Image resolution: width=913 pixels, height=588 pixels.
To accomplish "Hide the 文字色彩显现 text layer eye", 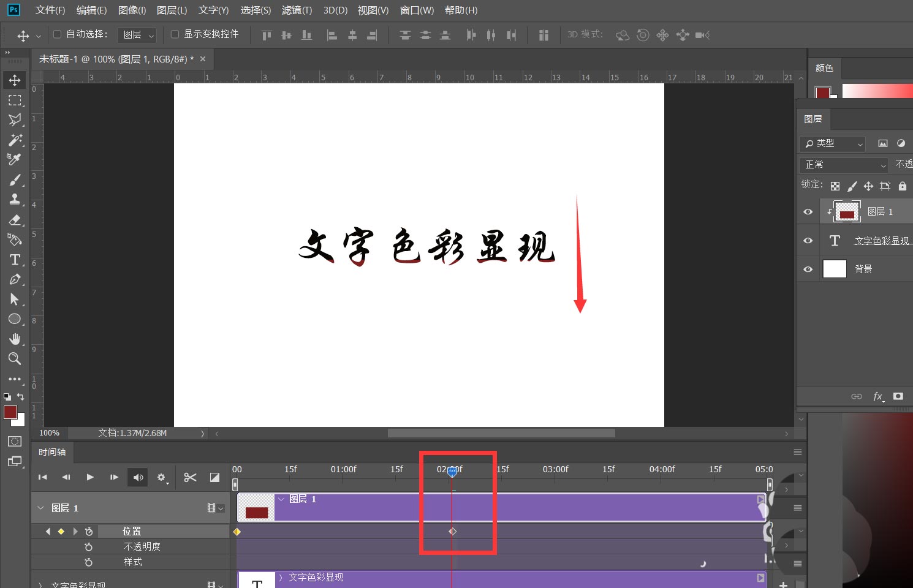I will coord(808,241).
